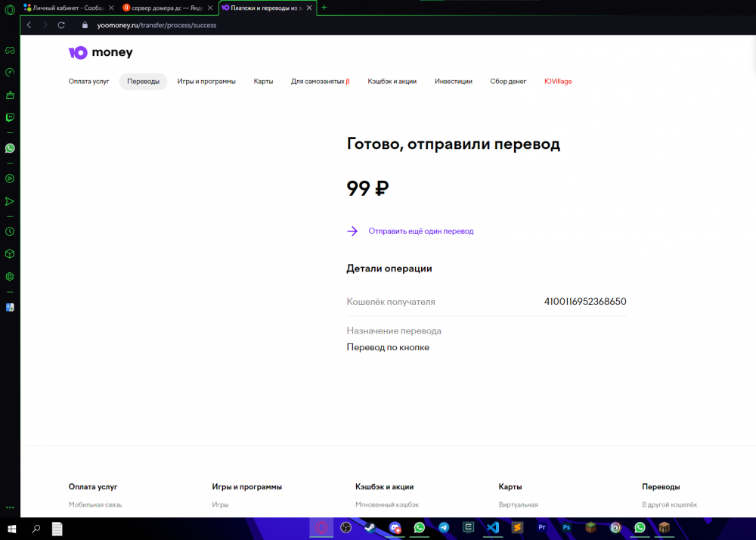
Task: Open GX Corner gamepad icon in sidebar
Action: 10,50
